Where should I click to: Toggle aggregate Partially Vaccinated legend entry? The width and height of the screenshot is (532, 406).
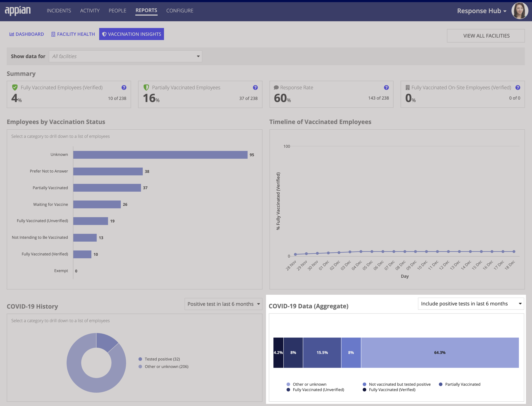(460, 384)
